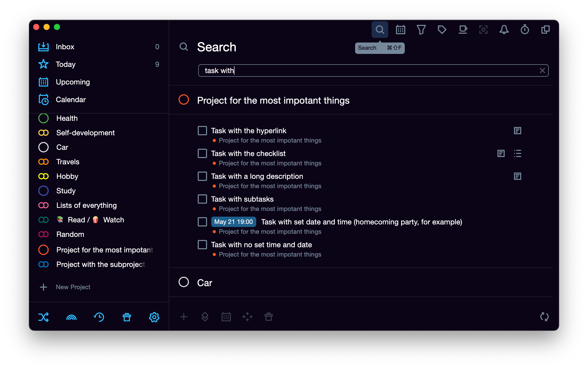Start the timer stopwatch icon

pos(525,30)
